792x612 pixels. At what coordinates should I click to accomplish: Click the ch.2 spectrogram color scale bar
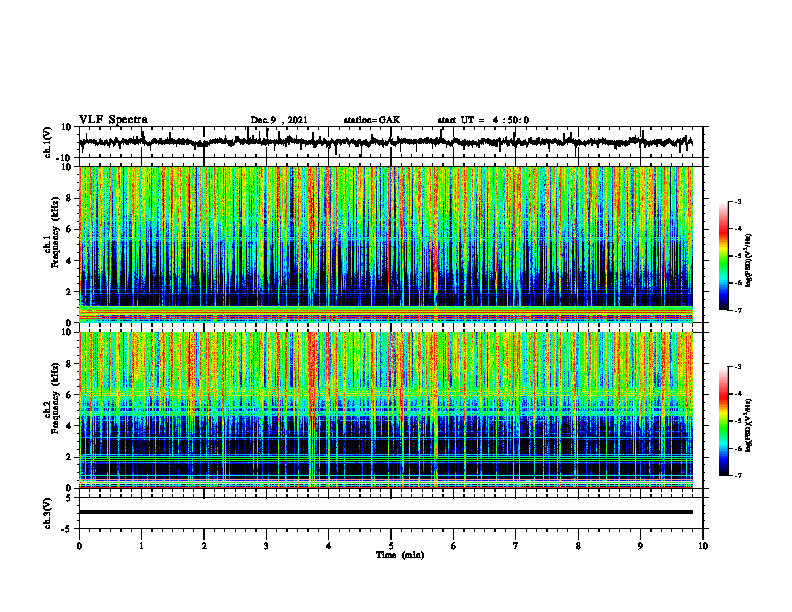723,421
